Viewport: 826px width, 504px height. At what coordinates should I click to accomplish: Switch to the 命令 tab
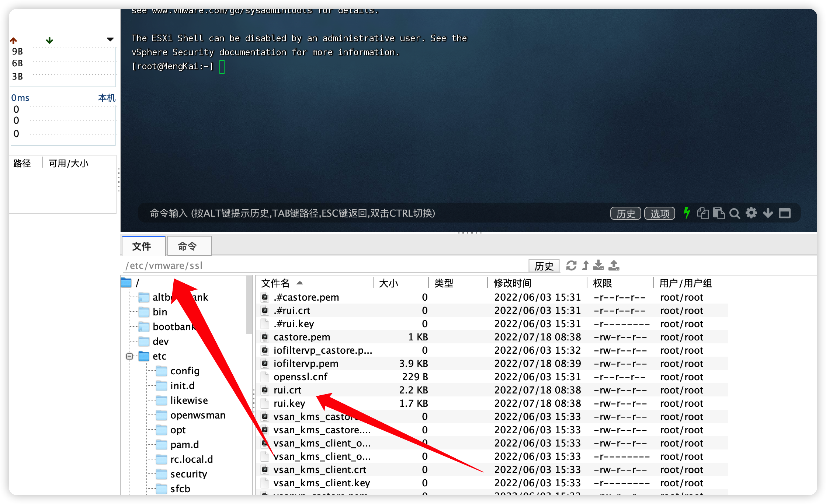[189, 246]
